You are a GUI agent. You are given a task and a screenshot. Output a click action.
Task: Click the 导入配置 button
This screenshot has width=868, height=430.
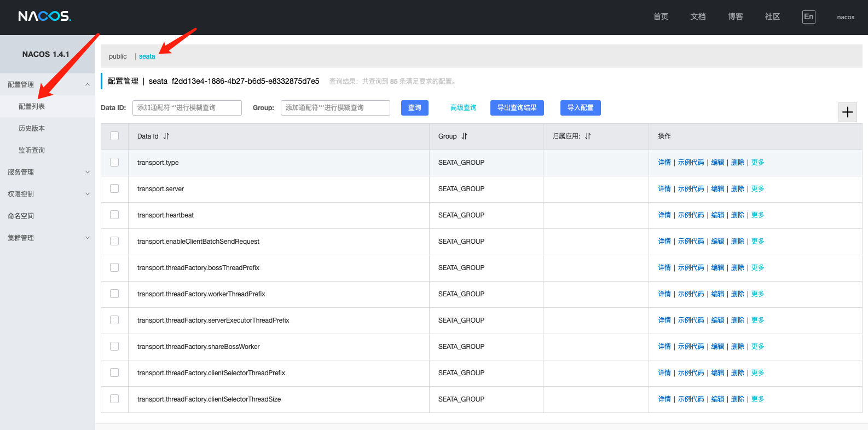(580, 108)
